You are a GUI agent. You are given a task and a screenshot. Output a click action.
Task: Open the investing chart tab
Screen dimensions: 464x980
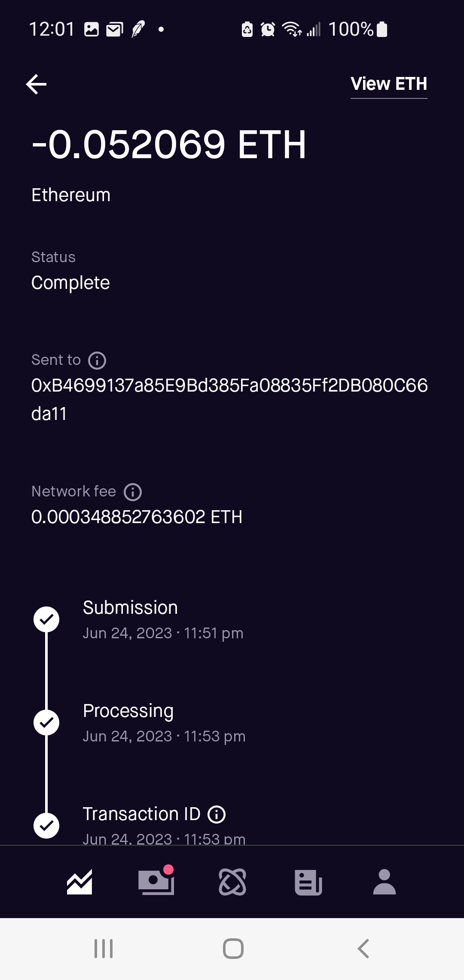point(79,882)
